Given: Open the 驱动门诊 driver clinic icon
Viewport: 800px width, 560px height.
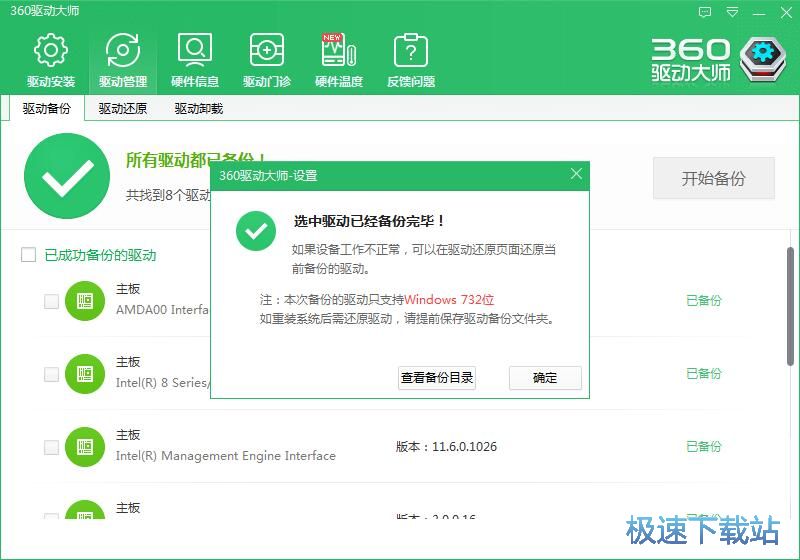Looking at the screenshot, I should click(267, 50).
